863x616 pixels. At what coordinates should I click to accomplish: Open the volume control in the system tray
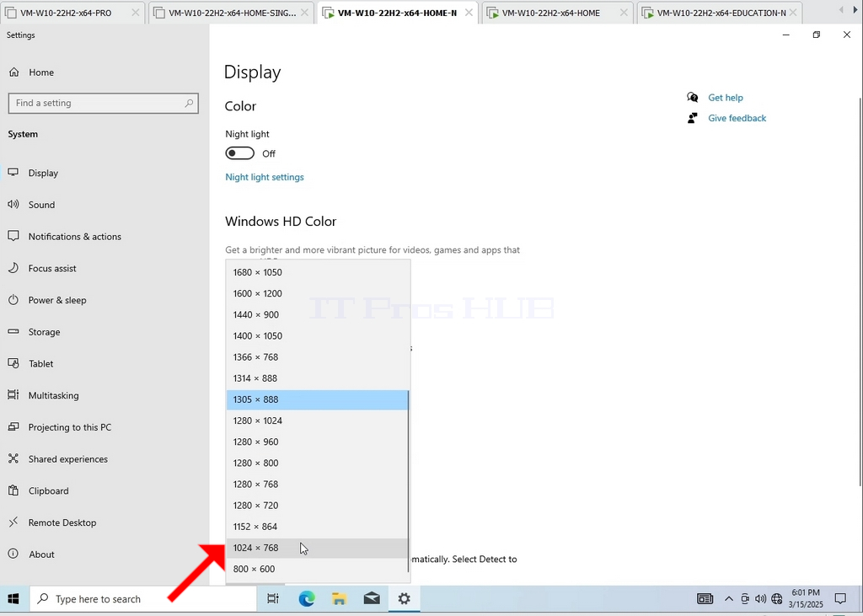tap(761, 599)
